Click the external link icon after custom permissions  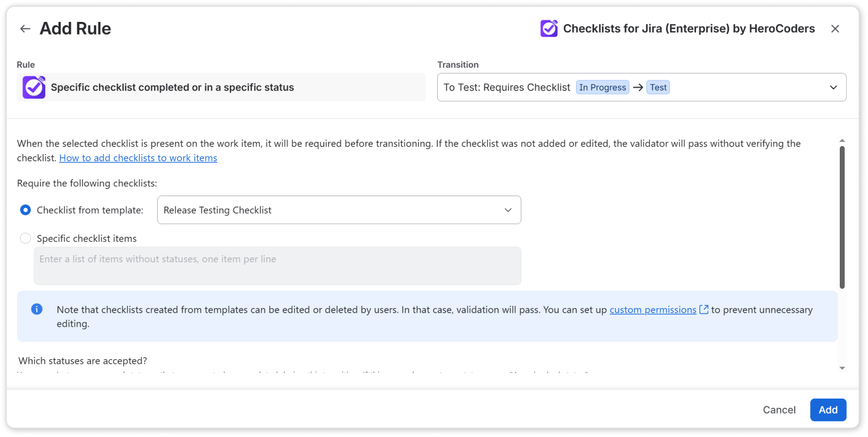pos(704,310)
